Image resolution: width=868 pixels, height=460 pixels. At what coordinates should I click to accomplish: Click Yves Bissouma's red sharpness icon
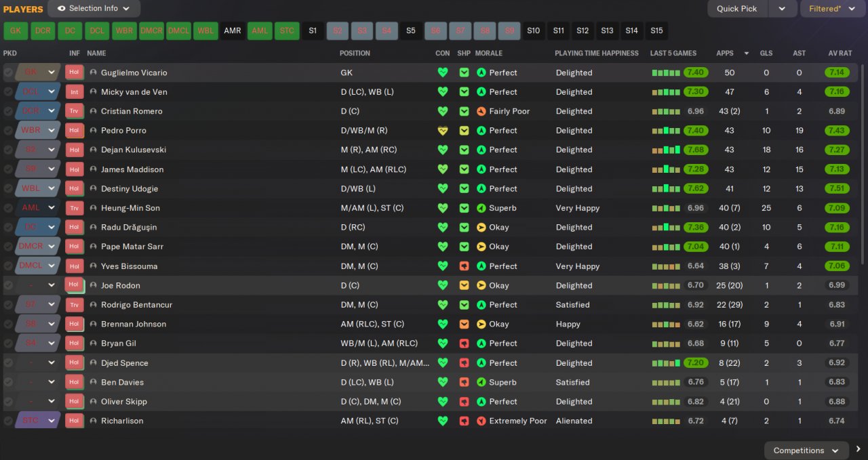pos(465,266)
